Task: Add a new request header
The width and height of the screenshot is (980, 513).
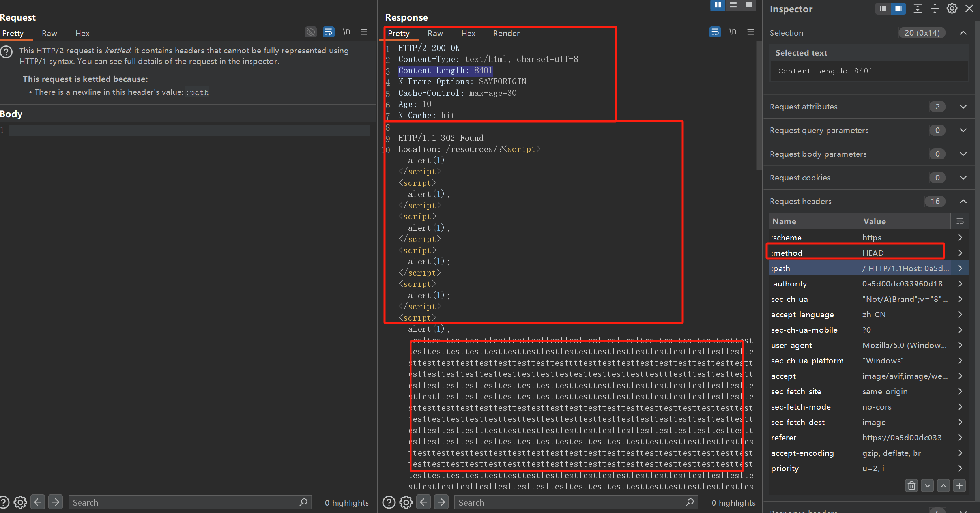Action: pyautogui.click(x=959, y=486)
